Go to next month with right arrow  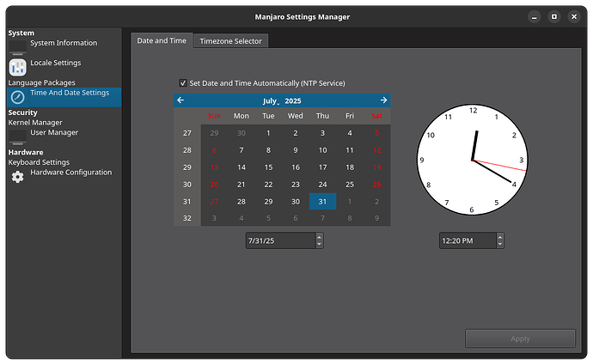pyautogui.click(x=383, y=100)
